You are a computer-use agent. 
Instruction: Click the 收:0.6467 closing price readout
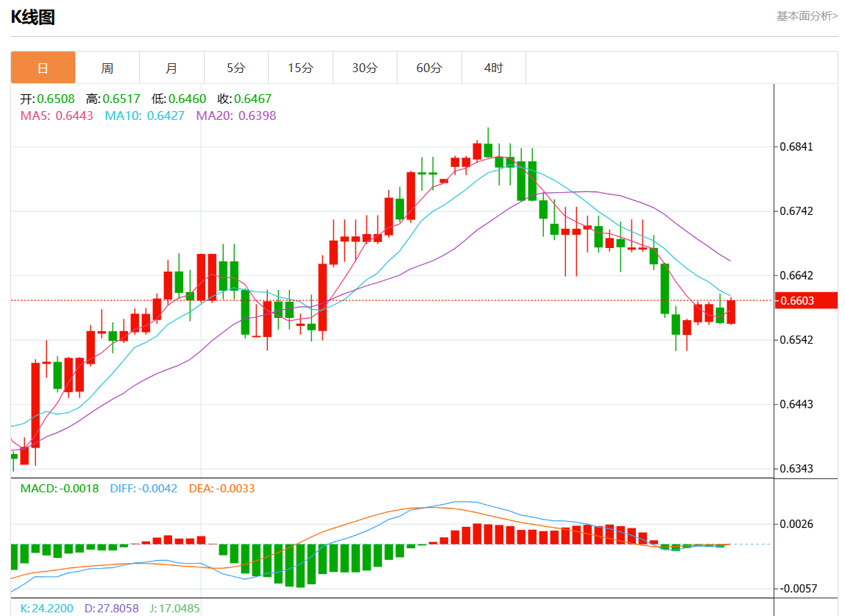point(244,99)
